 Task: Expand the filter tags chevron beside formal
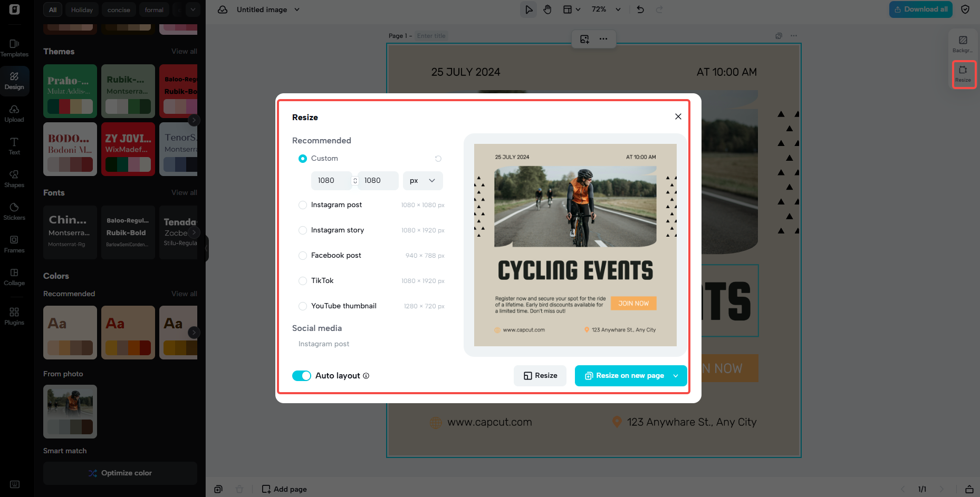click(193, 9)
